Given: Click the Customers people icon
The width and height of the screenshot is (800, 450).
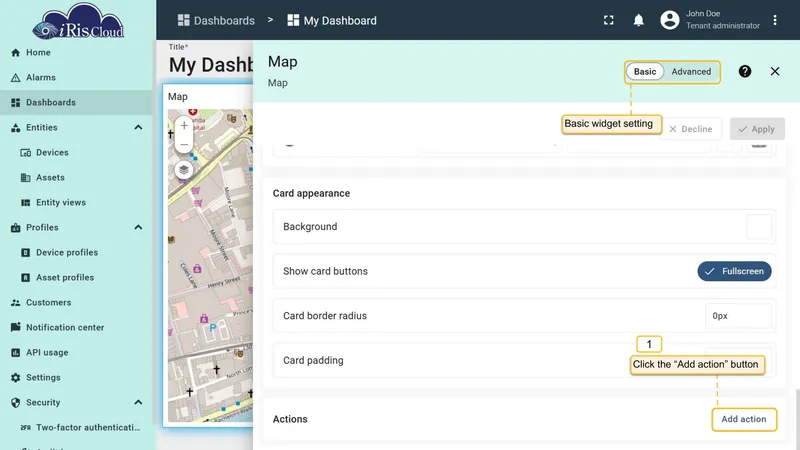Looking at the screenshot, I should point(15,303).
